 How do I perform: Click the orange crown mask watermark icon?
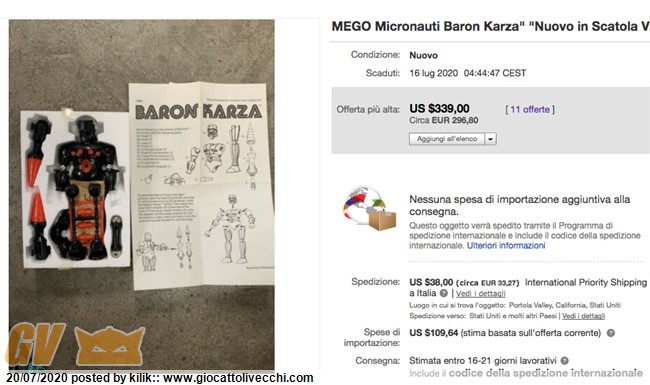click(110, 346)
